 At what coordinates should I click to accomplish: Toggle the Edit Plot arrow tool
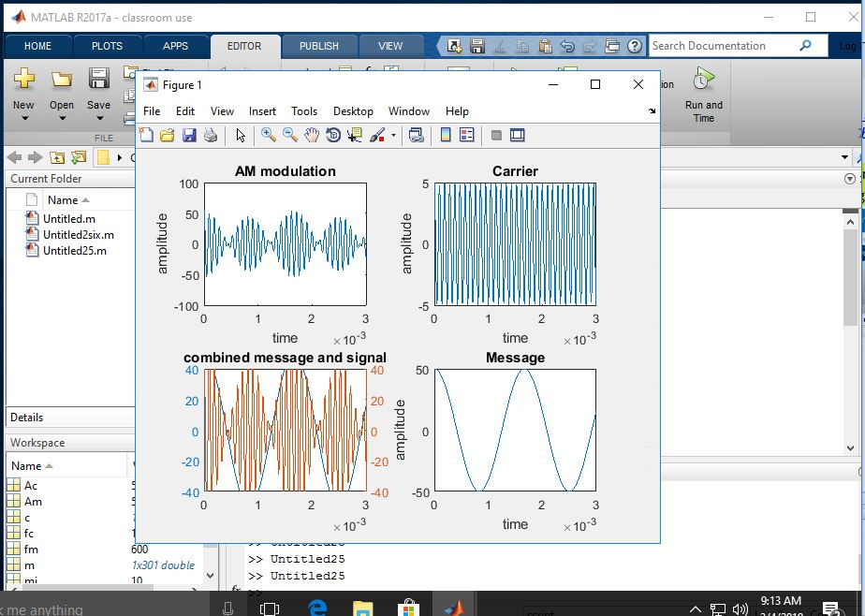tap(241, 136)
